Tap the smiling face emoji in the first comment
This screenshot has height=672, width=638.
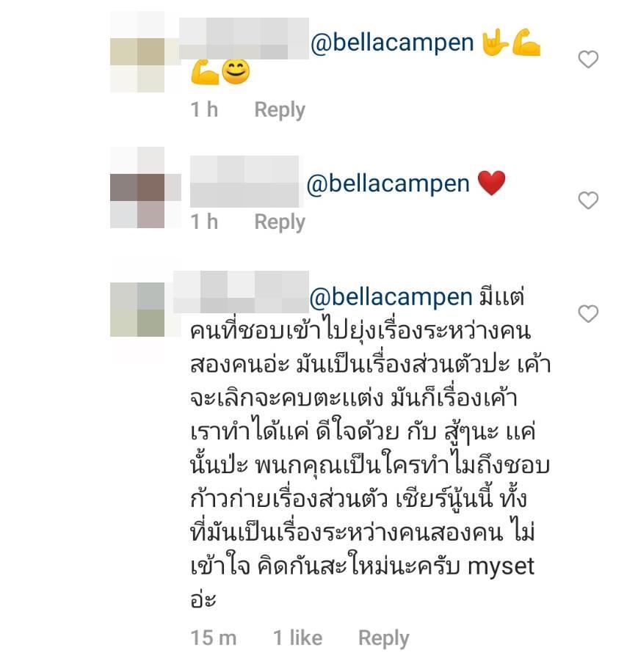click(236, 72)
